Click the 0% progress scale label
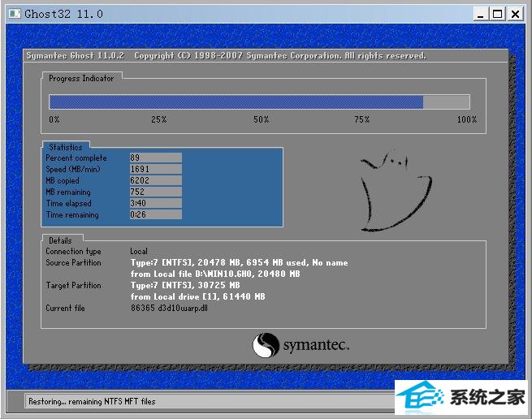 54,119
